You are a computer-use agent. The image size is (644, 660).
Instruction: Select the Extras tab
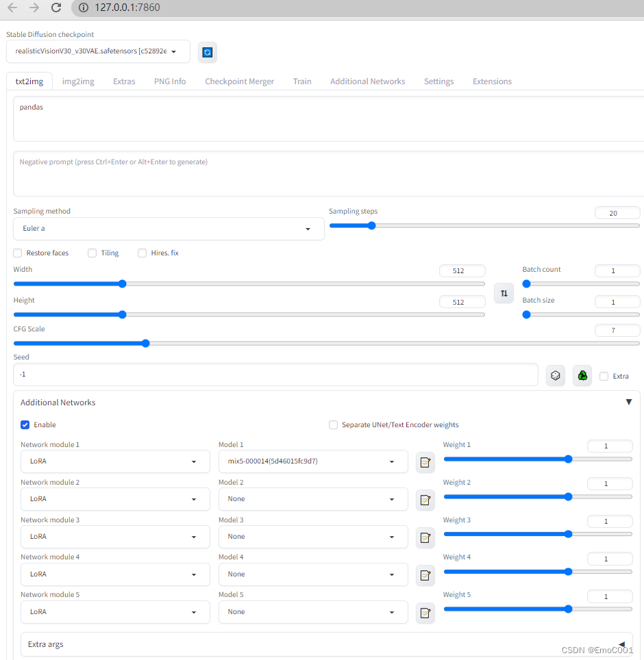pos(124,81)
